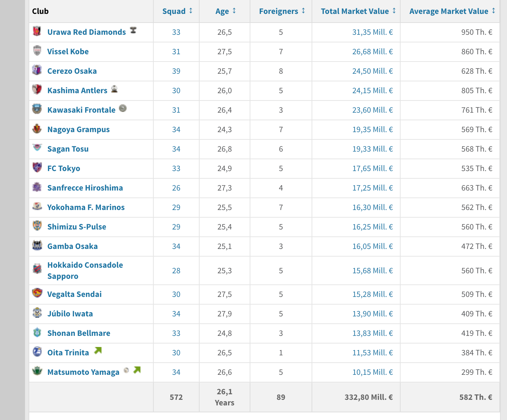Click the trophy icon beside Kashima Antlers
507x420 pixels.
click(114, 89)
